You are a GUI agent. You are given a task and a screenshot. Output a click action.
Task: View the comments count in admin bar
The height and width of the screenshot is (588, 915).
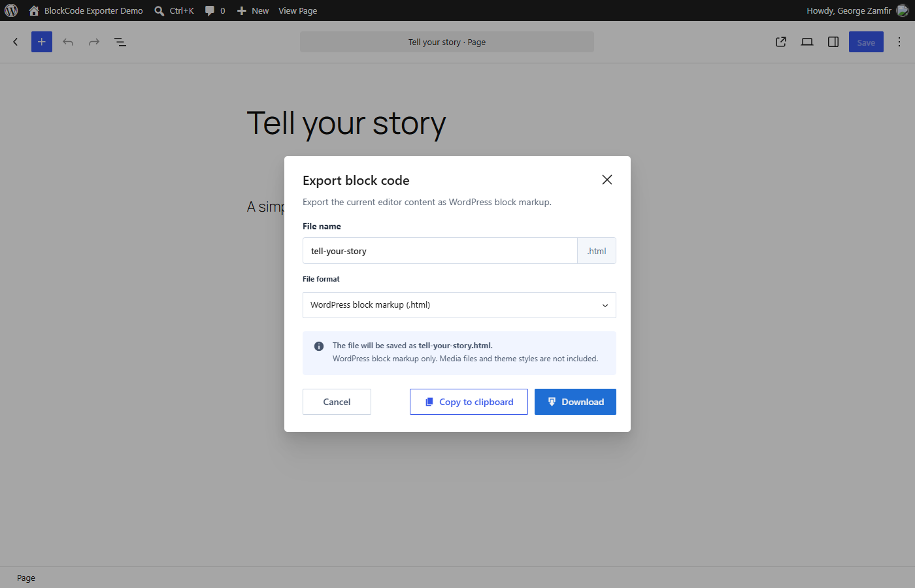pyautogui.click(x=215, y=10)
